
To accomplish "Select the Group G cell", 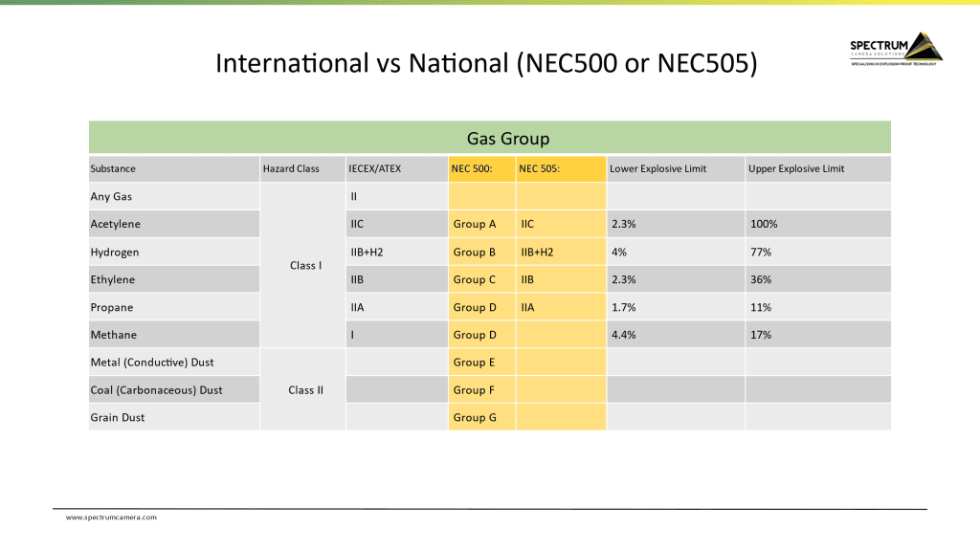I will (x=482, y=417).
